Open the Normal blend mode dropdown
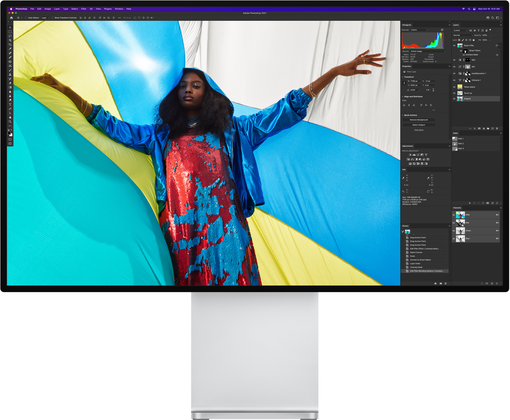 [x=463, y=35]
